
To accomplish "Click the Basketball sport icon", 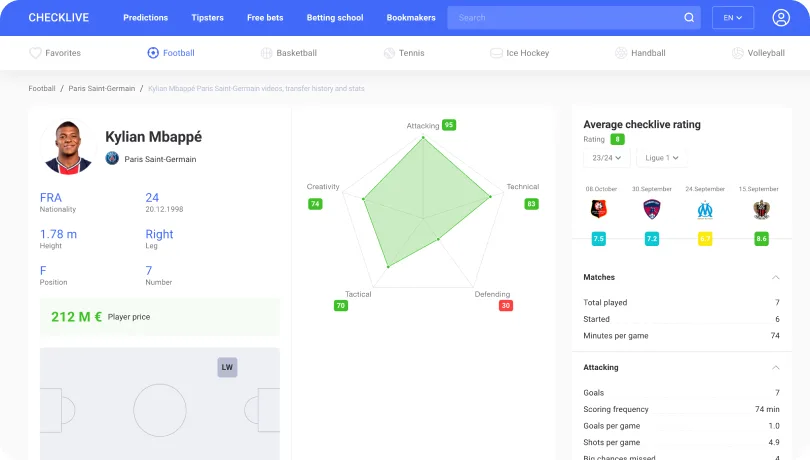I will pyautogui.click(x=267, y=53).
